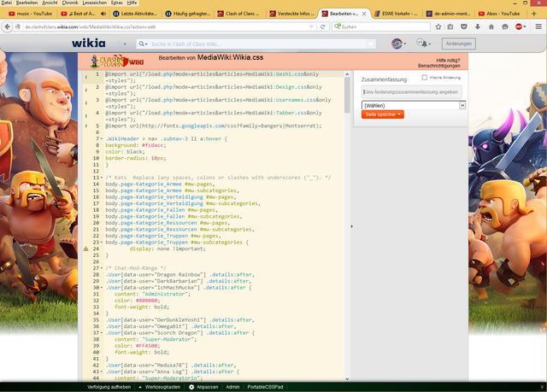
Task: Click warning icon on line 24
Action: [85, 249]
